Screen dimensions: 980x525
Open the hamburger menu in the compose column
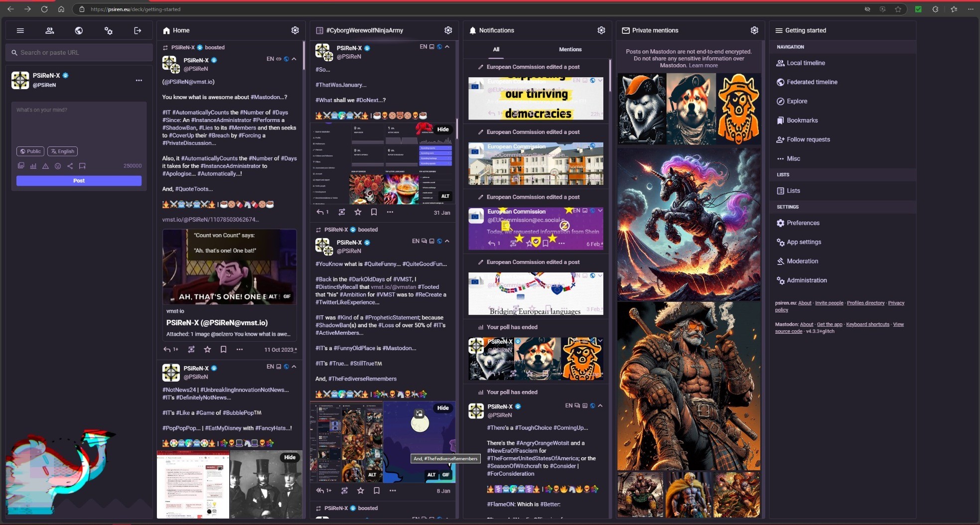(x=20, y=30)
